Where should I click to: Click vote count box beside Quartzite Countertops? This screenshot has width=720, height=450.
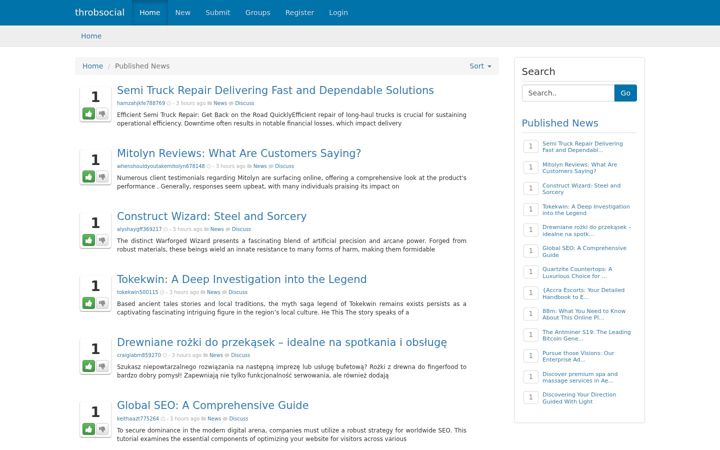tap(531, 272)
